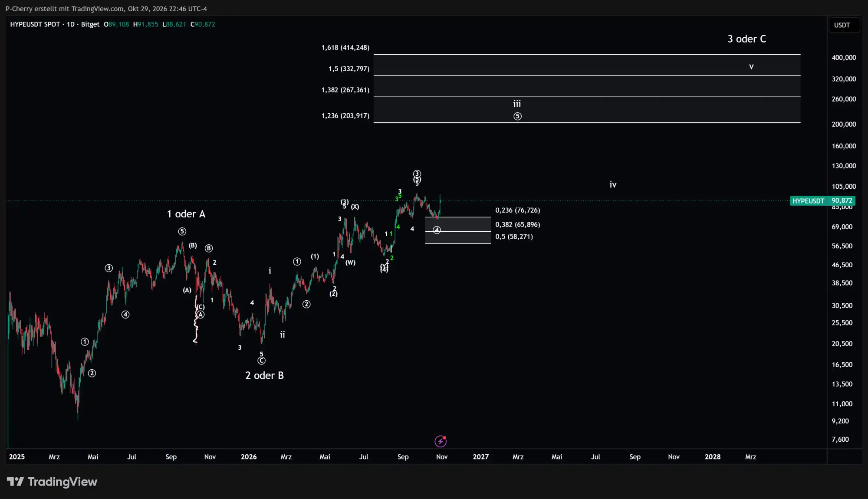868x499 pixels.
Task: Click the 2028 time axis label
Action: [x=713, y=457]
